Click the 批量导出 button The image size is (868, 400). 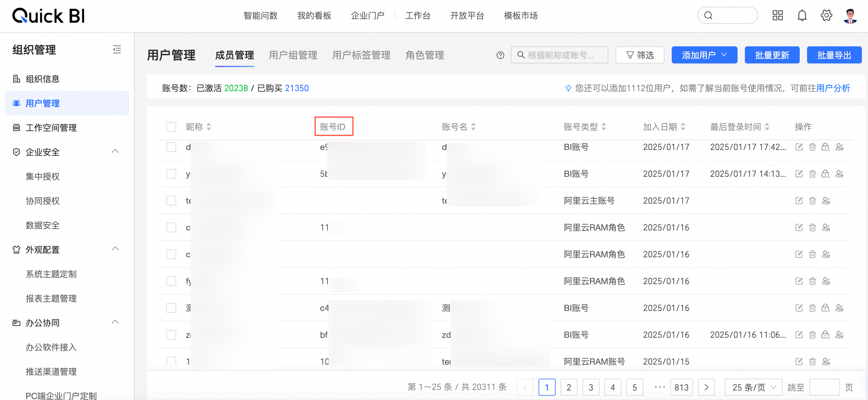834,55
